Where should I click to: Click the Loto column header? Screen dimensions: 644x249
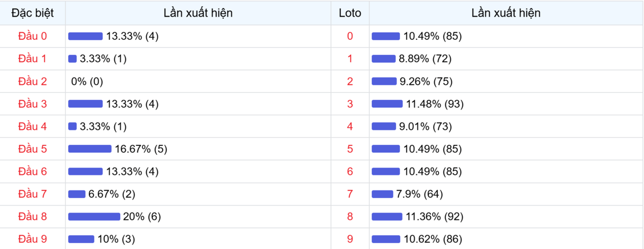[350, 13]
